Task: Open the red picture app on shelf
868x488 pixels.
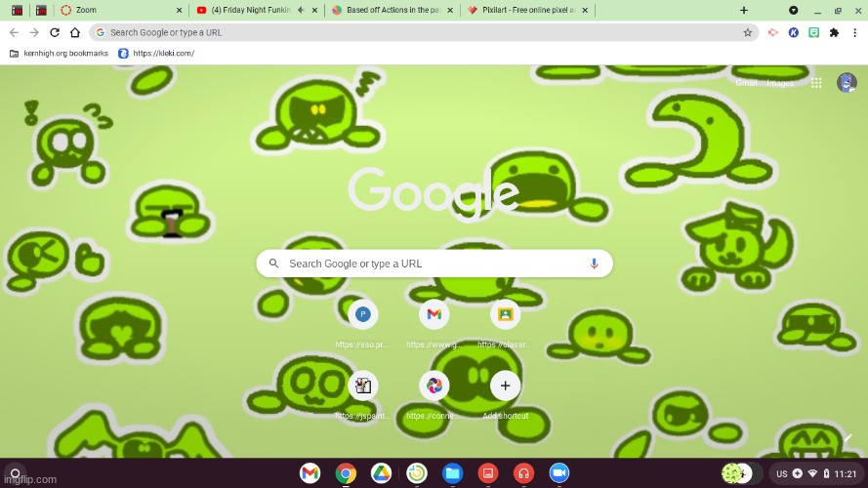Action: tap(487, 473)
